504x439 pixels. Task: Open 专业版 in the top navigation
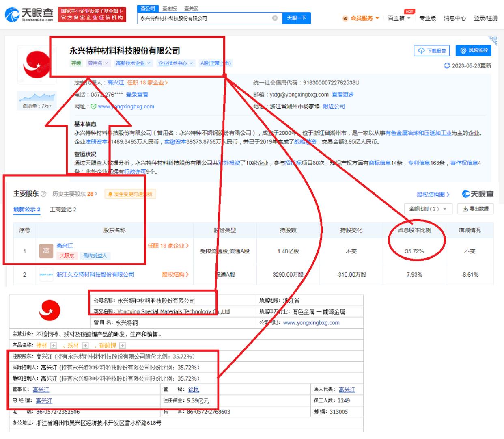(x=428, y=18)
